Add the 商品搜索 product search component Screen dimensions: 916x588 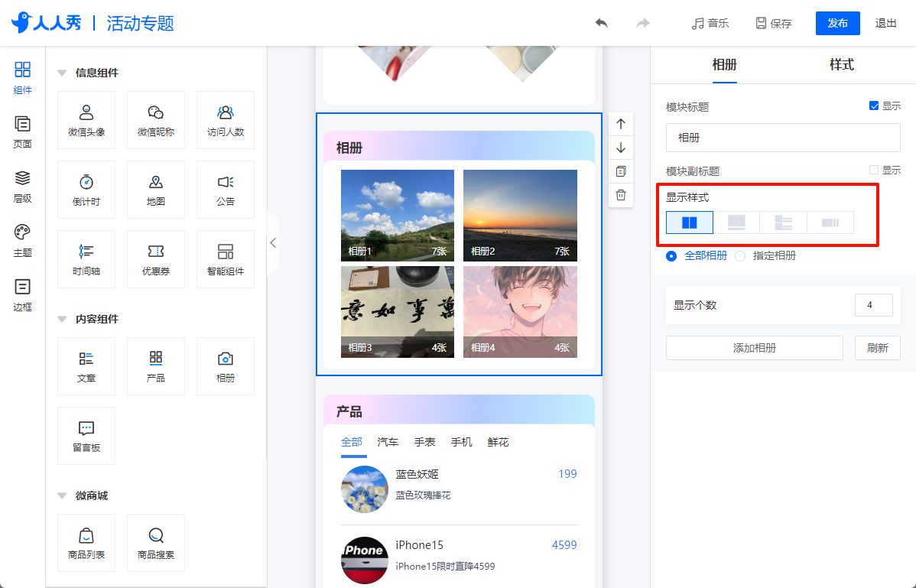(x=156, y=543)
